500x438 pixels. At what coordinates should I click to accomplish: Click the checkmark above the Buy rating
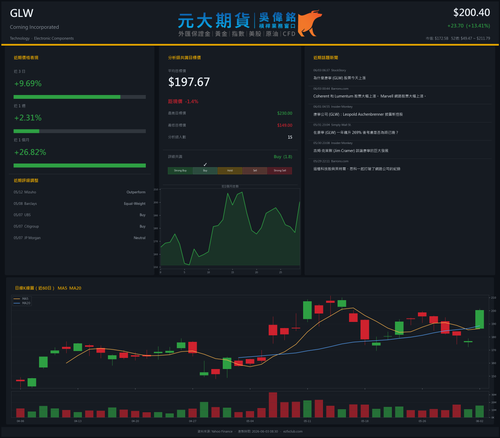click(x=205, y=164)
